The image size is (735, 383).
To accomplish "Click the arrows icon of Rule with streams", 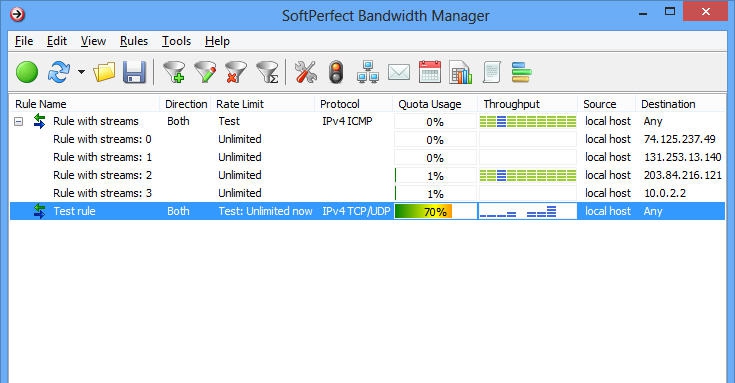I will (x=39, y=121).
